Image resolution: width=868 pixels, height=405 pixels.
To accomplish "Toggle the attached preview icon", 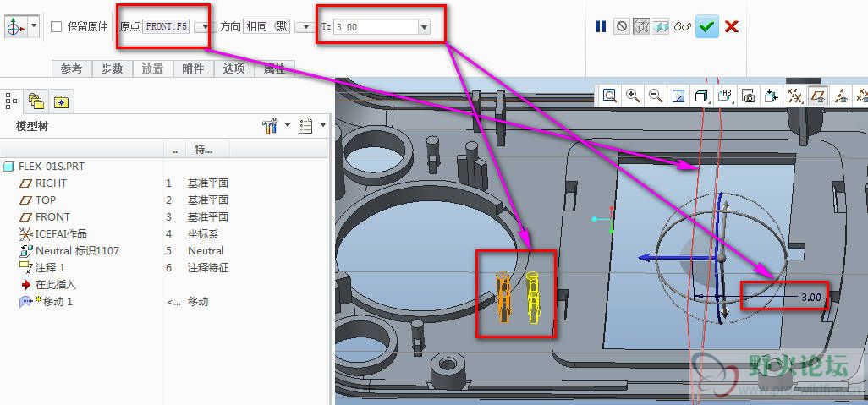I will 661,26.
